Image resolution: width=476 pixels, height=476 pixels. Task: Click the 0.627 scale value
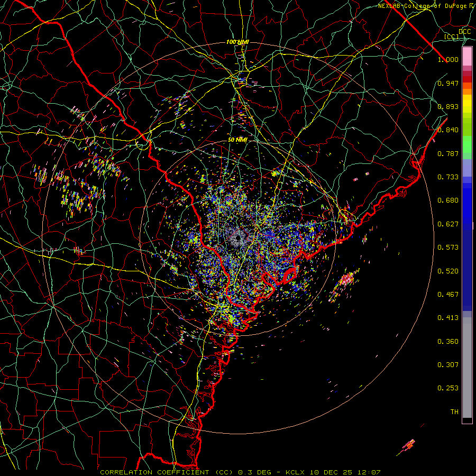448,224
